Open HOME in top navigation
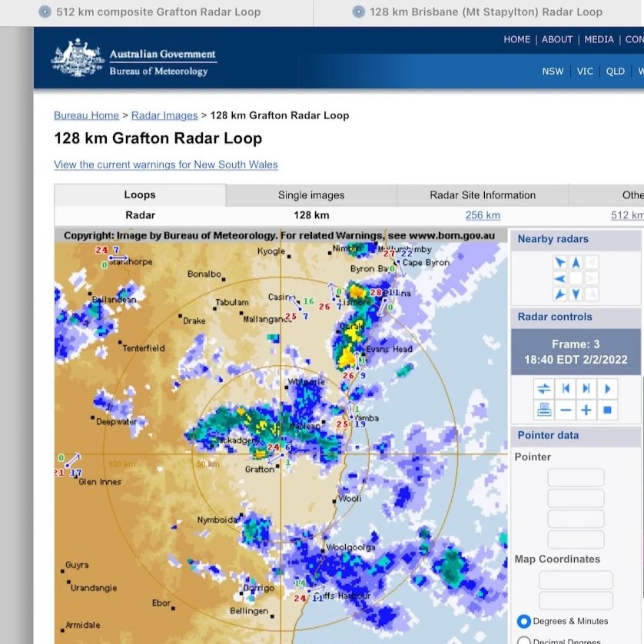Image resolution: width=644 pixels, height=644 pixels. (516, 39)
